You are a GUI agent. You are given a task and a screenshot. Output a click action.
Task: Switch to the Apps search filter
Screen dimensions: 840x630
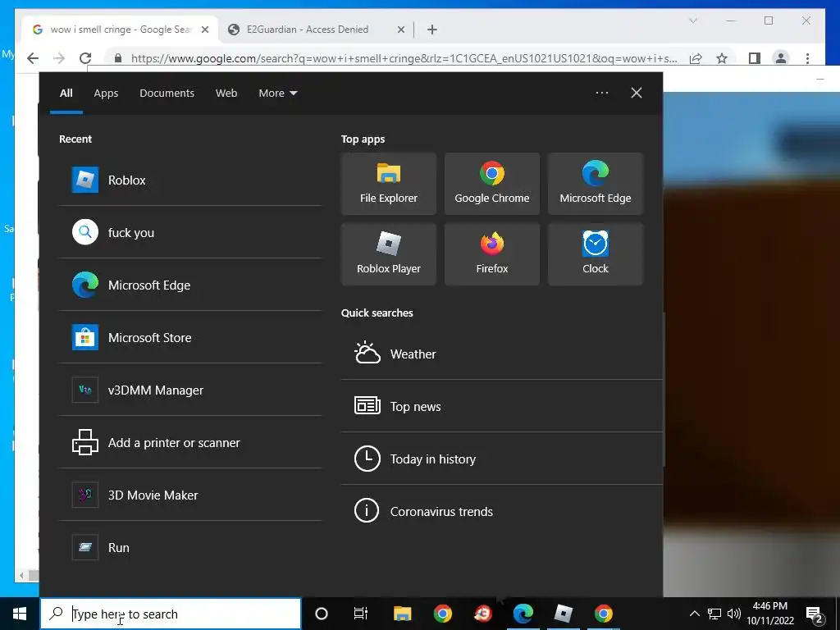coord(106,94)
